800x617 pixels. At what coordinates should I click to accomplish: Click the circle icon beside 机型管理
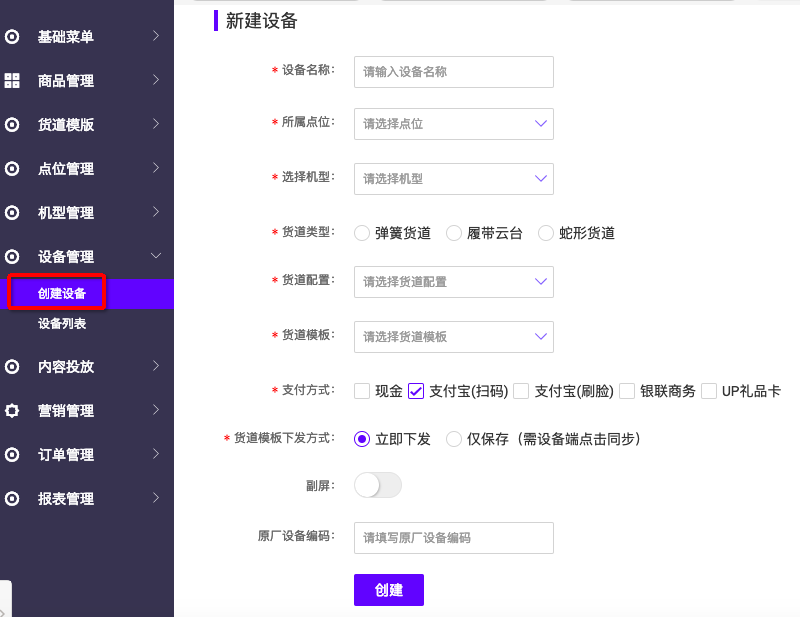pyautogui.click(x=12, y=212)
